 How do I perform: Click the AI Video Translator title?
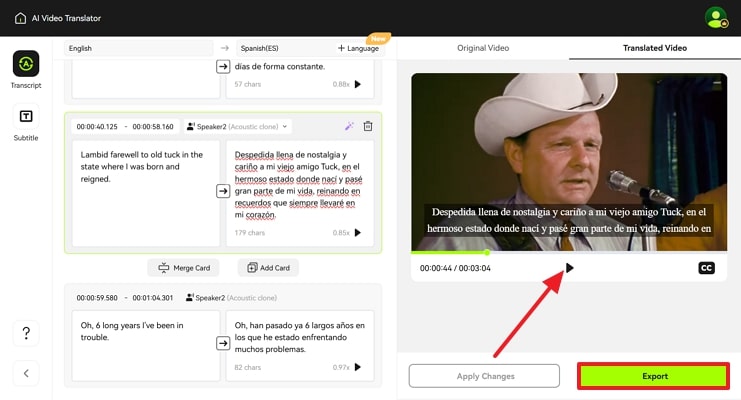66,18
